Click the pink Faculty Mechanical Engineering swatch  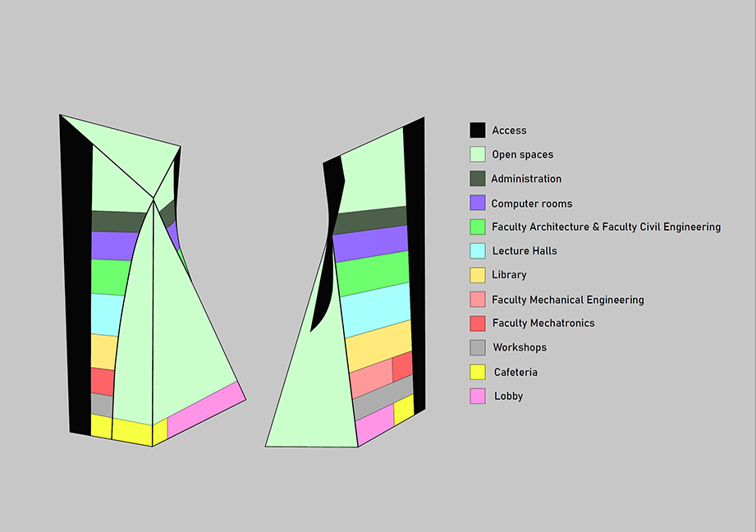(x=477, y=299)
